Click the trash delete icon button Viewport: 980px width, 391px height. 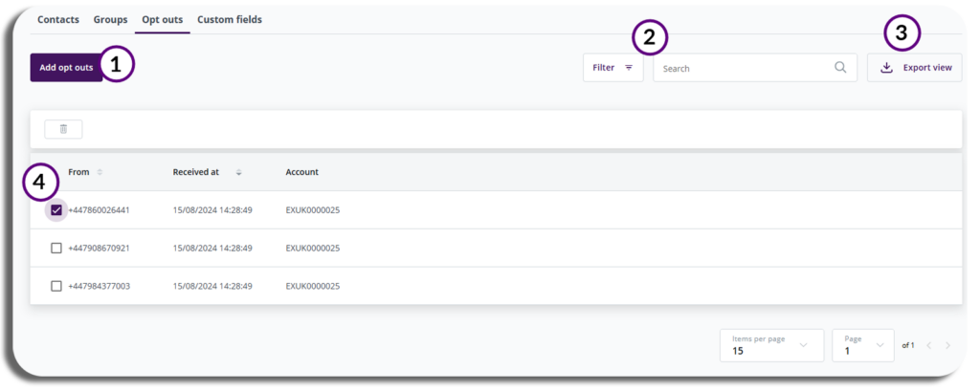pos(63,129)
